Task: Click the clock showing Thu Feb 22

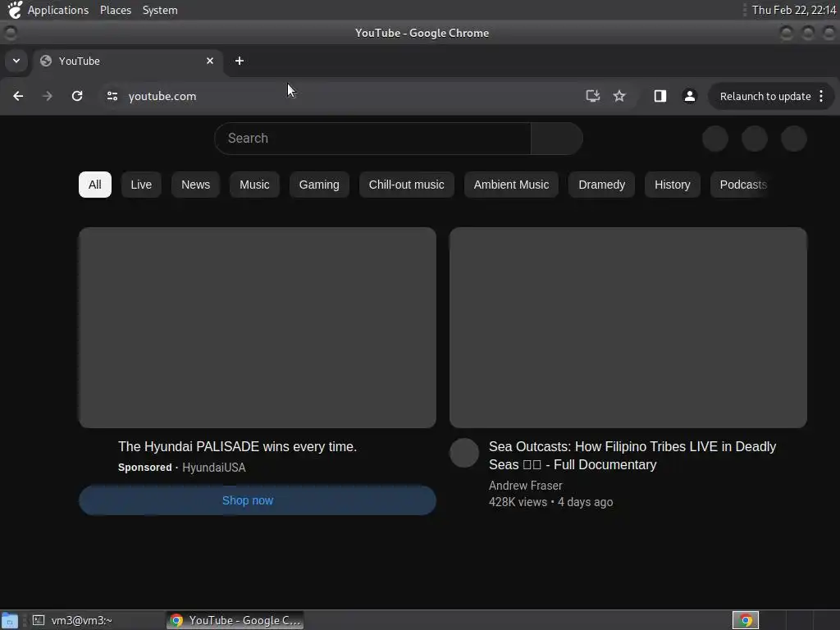Action: [x=794, y=10]
